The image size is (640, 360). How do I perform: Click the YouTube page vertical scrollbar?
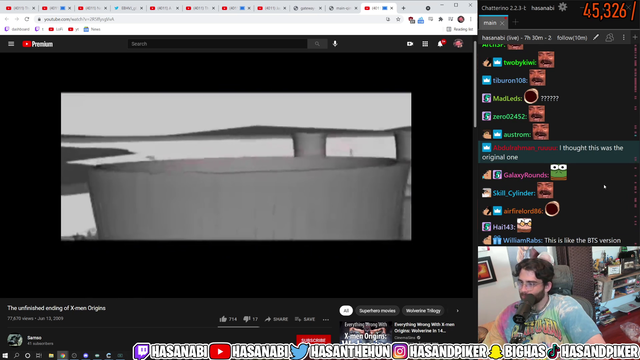(475, 84)
